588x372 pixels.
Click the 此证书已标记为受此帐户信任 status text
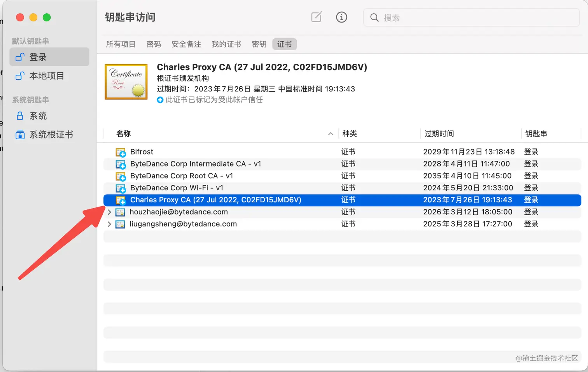[214, 100]
